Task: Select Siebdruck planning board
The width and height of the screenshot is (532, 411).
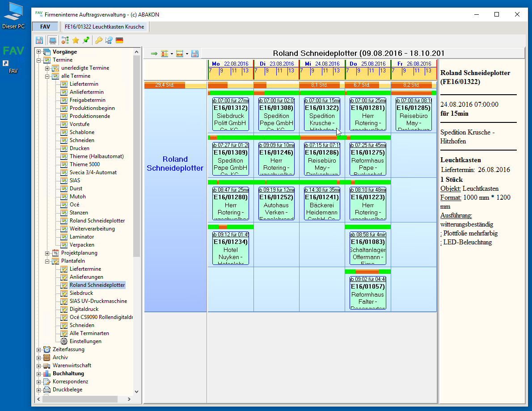Action: pos(81,293)
